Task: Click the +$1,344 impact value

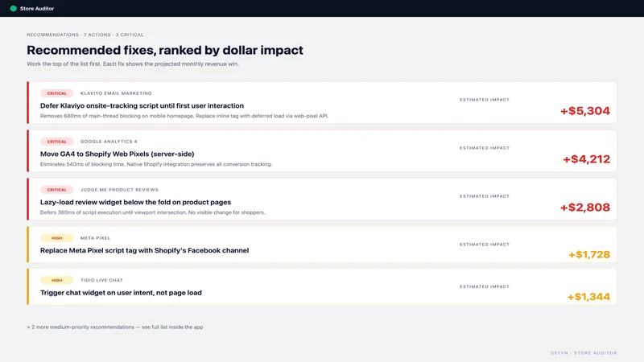Action: pos(588,297)
